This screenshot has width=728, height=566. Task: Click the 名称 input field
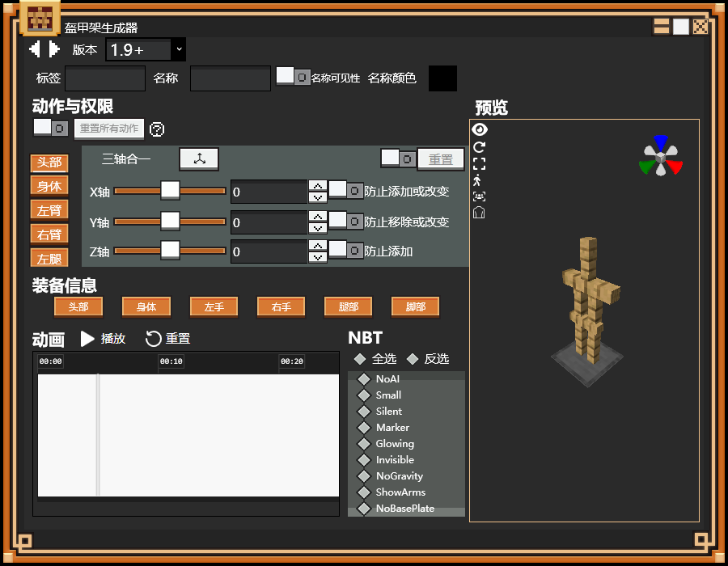click(x=231, y=78)
